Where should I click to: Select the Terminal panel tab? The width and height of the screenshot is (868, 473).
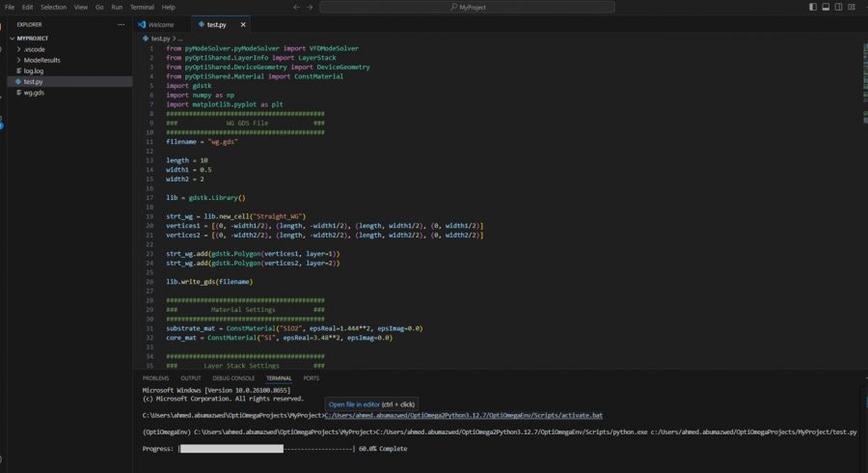279,378
